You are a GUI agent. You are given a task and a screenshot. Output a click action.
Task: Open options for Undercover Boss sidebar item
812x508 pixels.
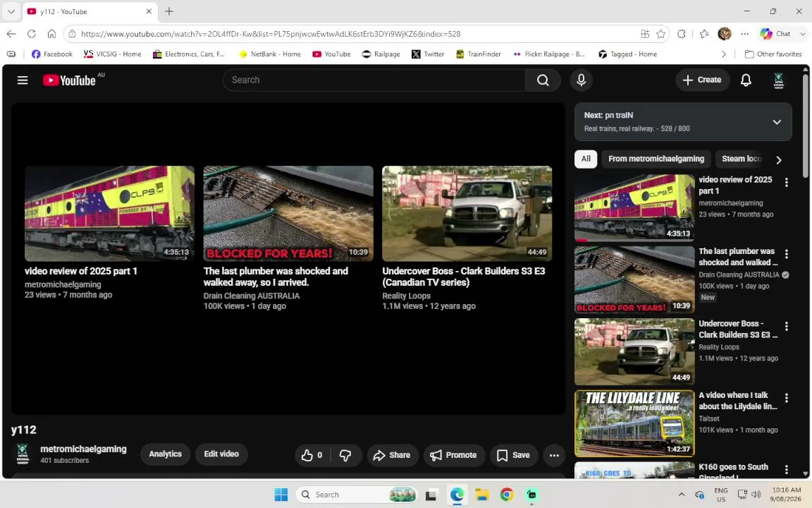[786, 326]
